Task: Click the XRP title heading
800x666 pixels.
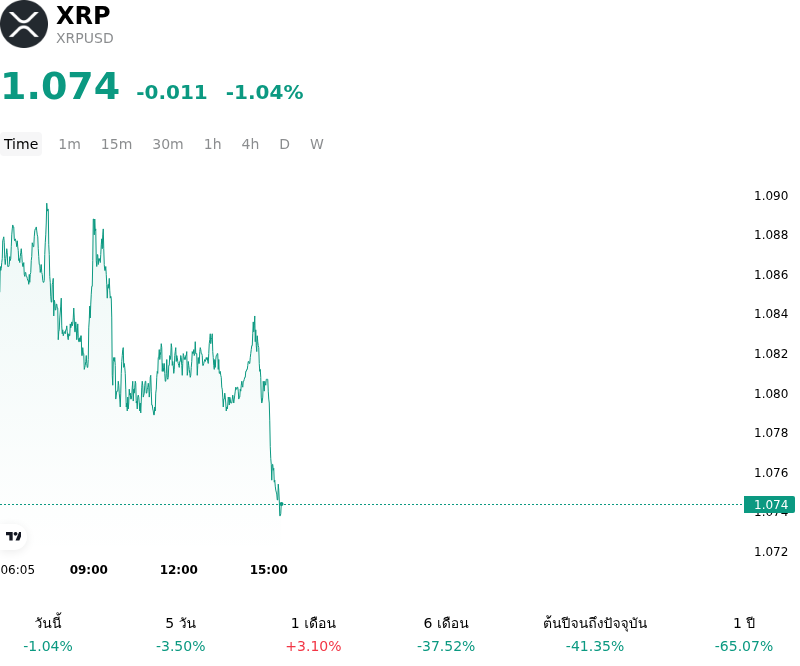Action: 83,15
